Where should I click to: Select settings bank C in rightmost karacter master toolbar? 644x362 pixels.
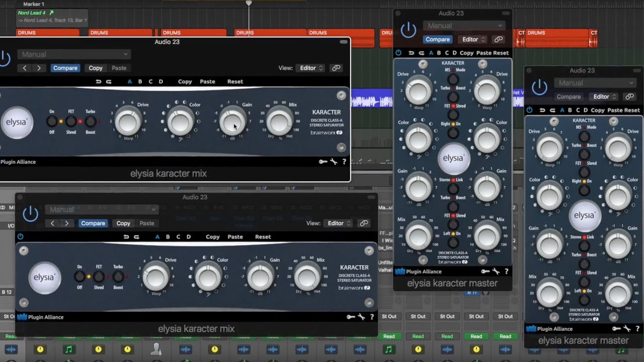(x=578, y=110)
